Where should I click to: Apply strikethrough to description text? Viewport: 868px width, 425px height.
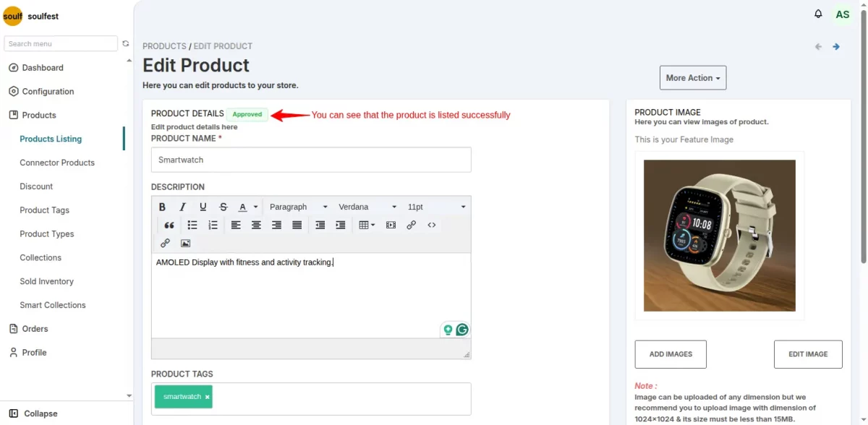[x=223, y=207]
